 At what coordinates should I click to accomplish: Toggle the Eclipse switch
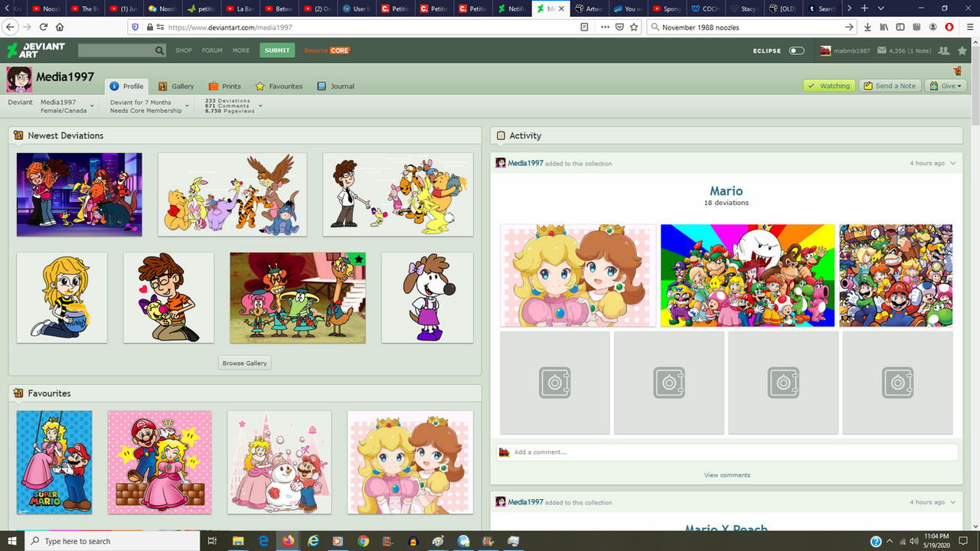pos(797,51)
